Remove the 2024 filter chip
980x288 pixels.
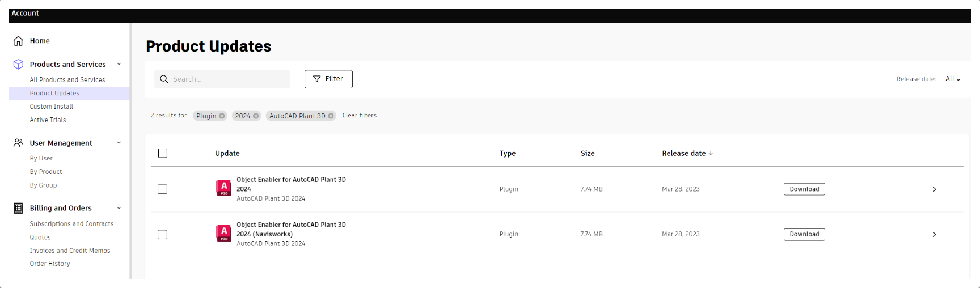256,116
